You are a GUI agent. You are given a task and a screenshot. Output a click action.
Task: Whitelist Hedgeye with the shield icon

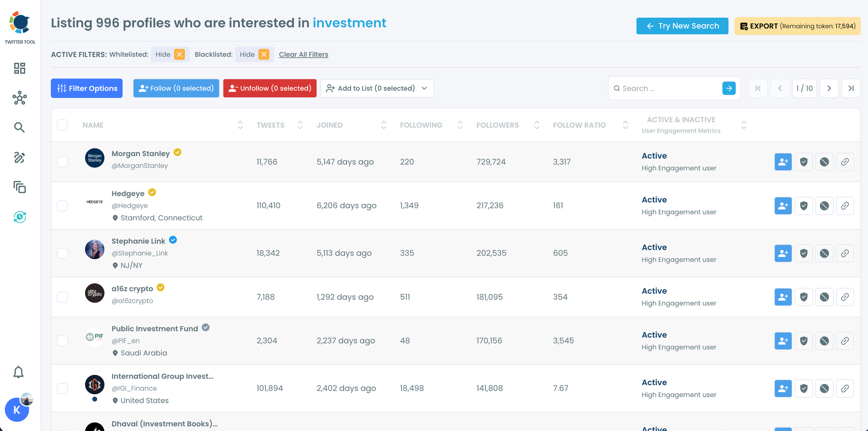804,206
